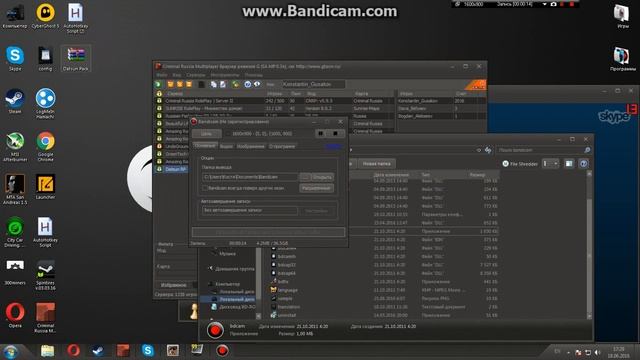Click the Bandicam output folder path field
The image size is (640, 360).
[250, 177]
